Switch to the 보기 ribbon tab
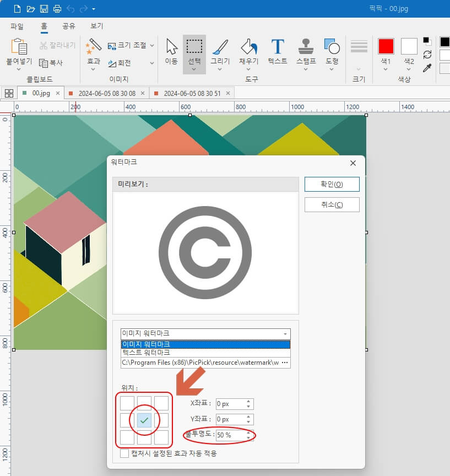The width and height of the screenshot is (450, 476). [97, 26]
